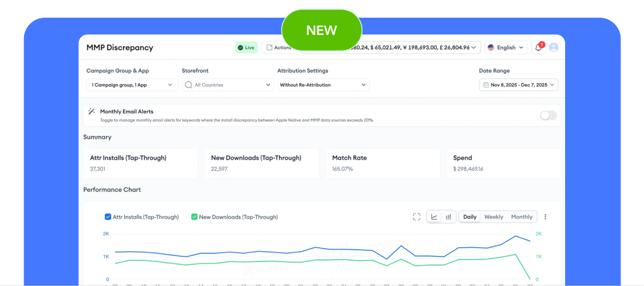Click the Live status badge

pyautogui.click(x=246, y=48)
